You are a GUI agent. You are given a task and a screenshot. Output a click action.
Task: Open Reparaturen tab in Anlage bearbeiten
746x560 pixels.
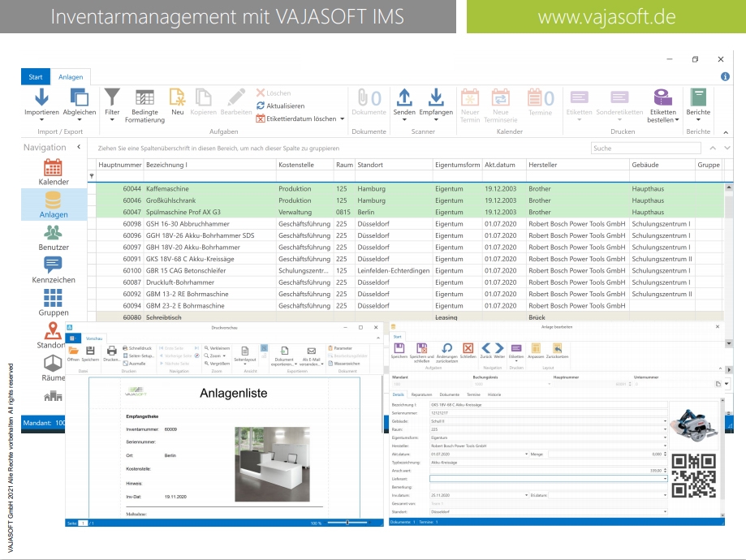[x=421, y=394]
